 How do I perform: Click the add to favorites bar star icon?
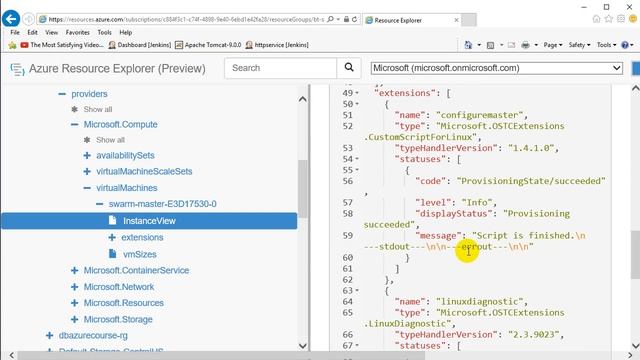pos(12,45)
